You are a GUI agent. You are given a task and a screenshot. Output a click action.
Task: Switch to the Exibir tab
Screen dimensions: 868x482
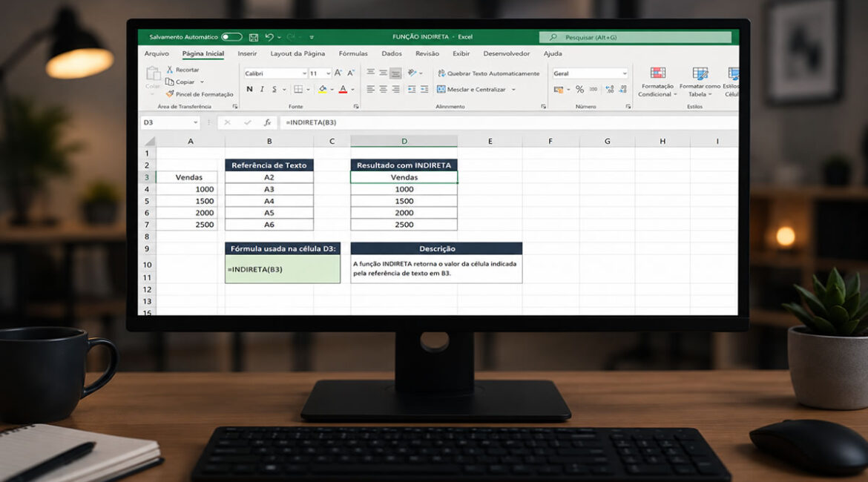coord(461,53)
